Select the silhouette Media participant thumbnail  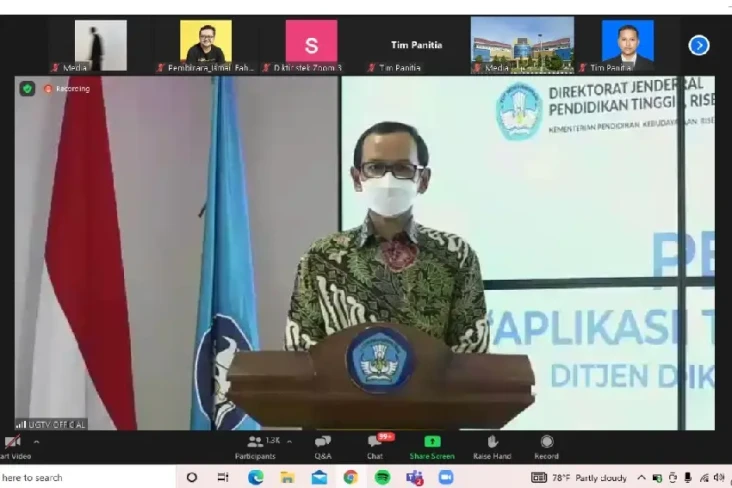pyautogui.click(x=100, y=46)
